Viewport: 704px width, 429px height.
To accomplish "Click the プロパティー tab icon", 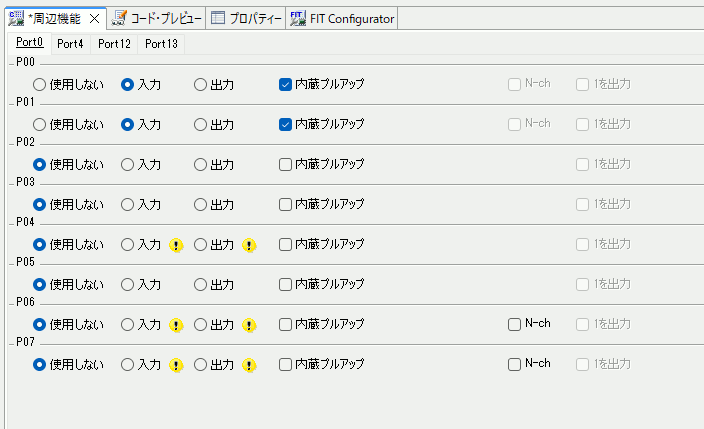I will click(218, 18).
